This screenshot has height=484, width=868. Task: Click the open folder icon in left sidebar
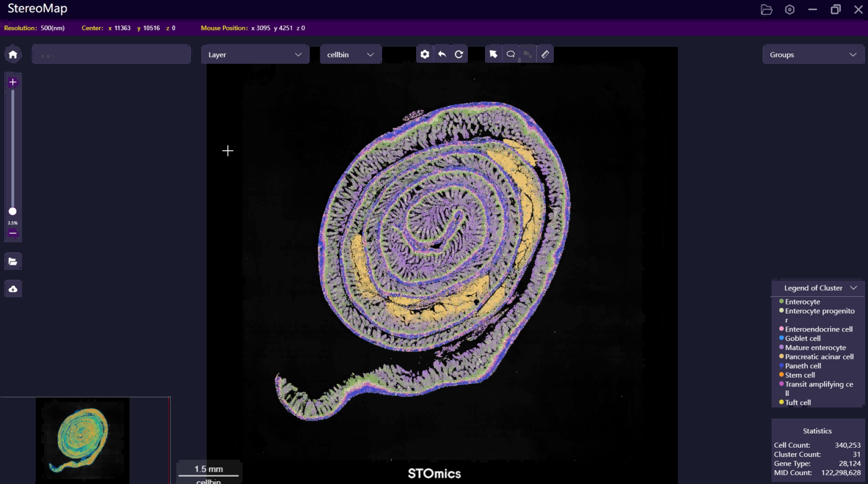click(x=13, y=262)
